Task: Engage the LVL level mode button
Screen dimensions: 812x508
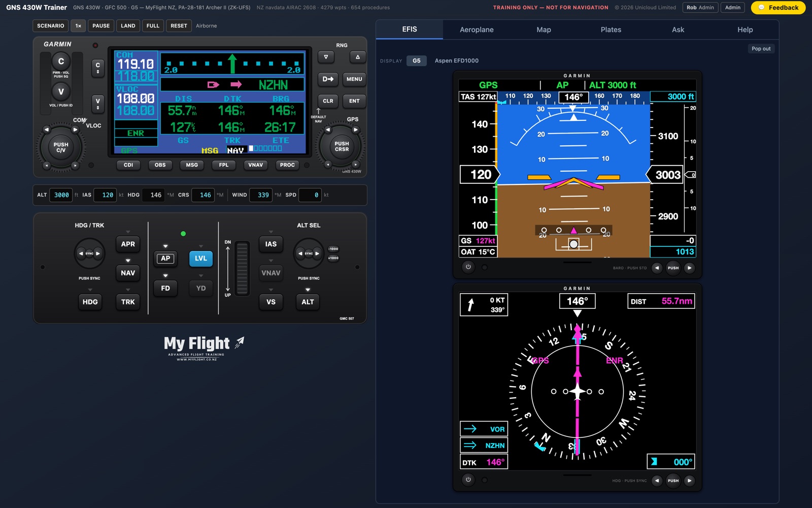Action: pyautogui.click(x=201, y=259)
